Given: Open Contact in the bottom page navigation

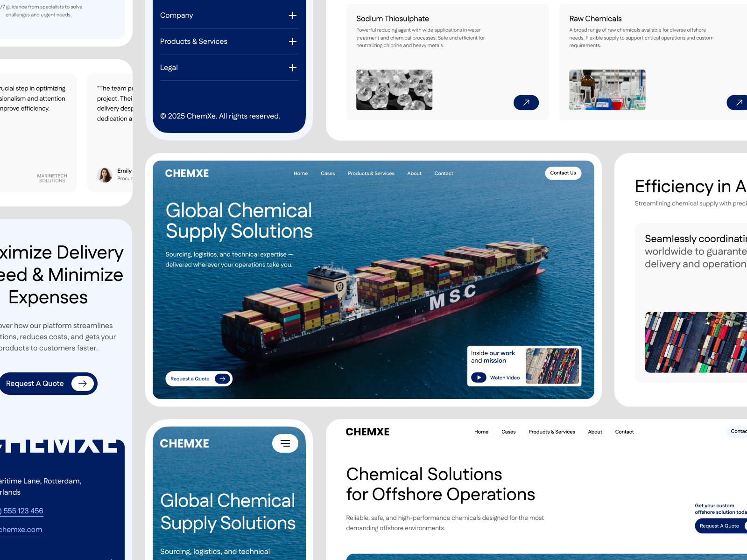Looking at the screenshot, I should tap(624, 432).
